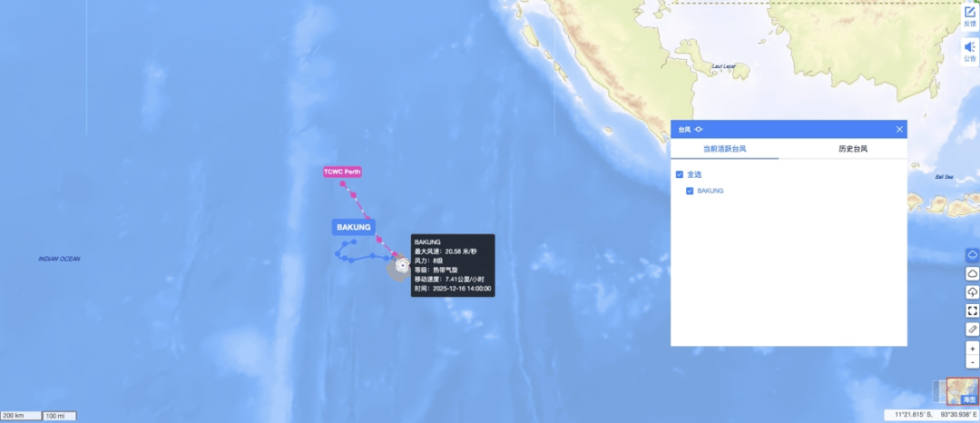The height and width of the screenshot is (423, 980).
Task: Click the TCWC Perth forecast label
Action: point(342,172)
